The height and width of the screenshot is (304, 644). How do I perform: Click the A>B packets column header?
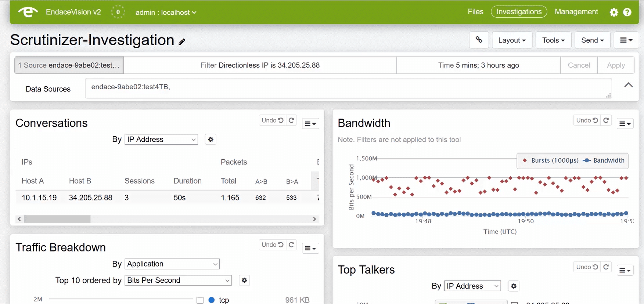(261, 182)
